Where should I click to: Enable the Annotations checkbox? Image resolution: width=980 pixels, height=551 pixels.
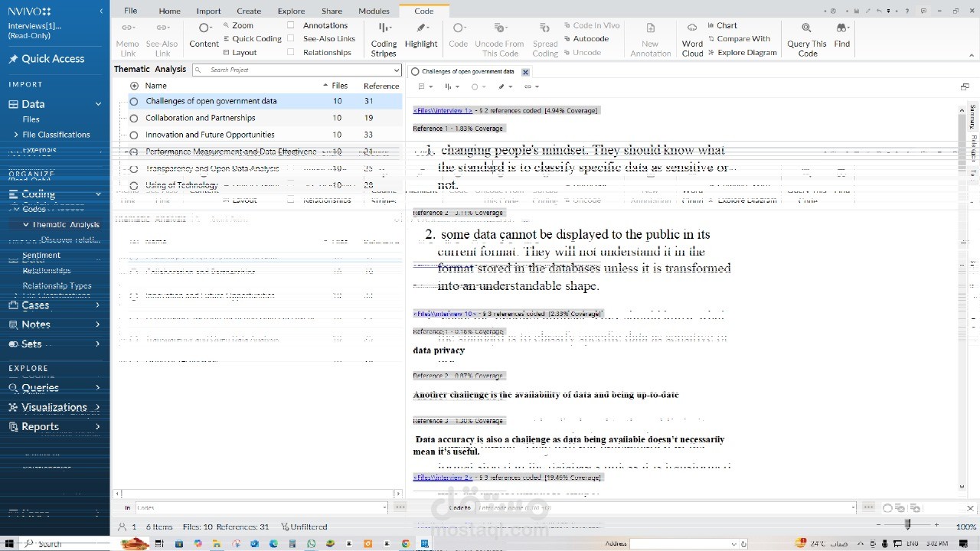pos(291,25)
